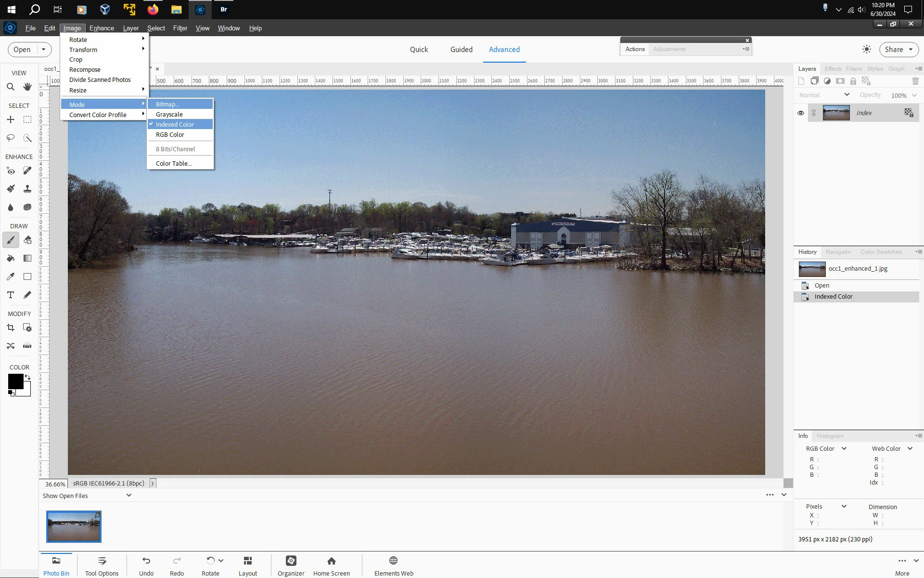This screenshot has height=578, width=924.
Task: Choose the Crop tool in Modify section
Action: (10, 328)
